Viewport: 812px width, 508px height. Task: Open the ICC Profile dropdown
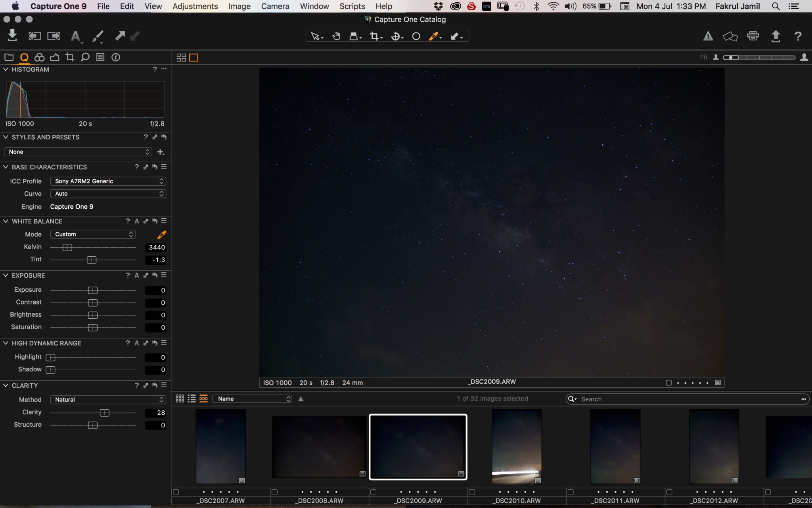click(x=108, y=181)
